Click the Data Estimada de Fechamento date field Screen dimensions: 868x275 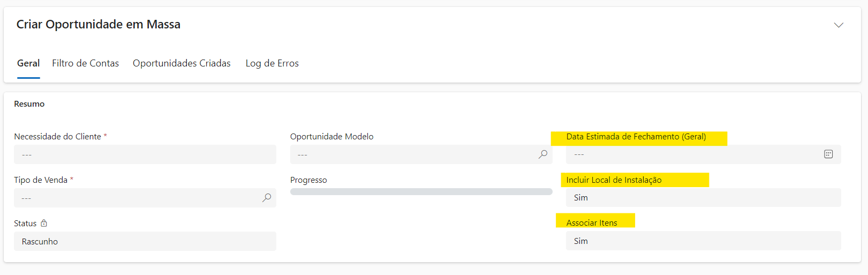pyautogui.click(x=693, y=154)
